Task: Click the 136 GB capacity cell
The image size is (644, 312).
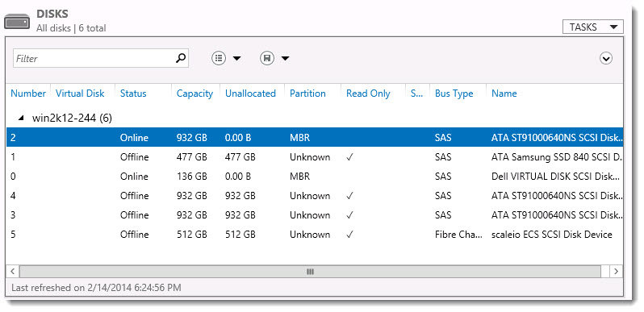Action: pyautogui.click(x=192, y=176)
